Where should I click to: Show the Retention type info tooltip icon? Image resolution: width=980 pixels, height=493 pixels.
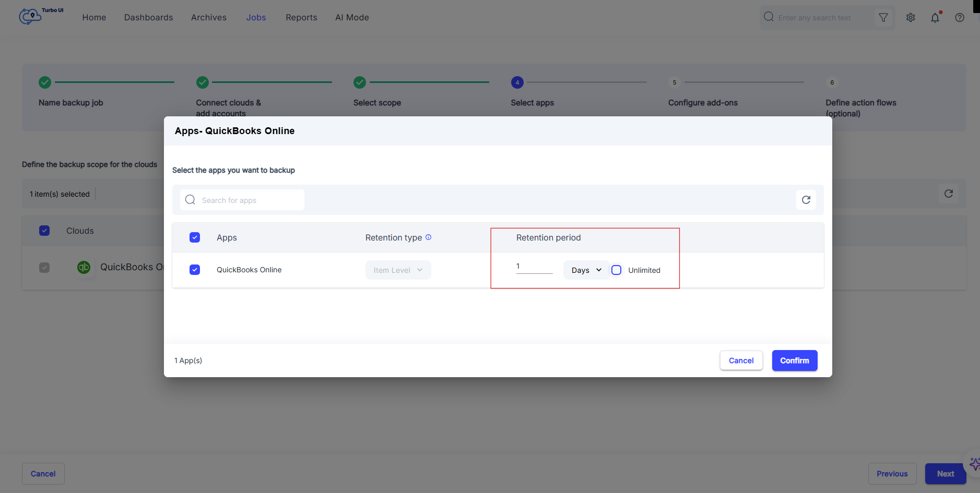[x=428, y=237]
